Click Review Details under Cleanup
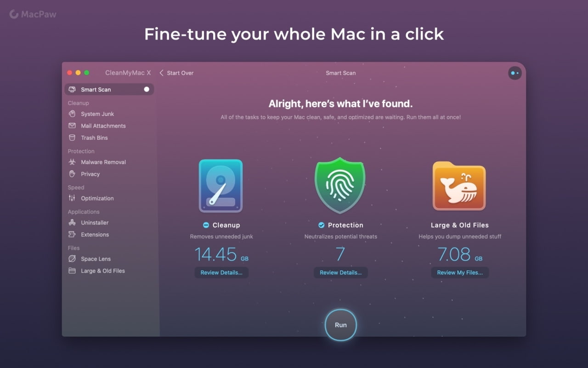The width and height of the screenshot is (588, 368). pos(221,272)
